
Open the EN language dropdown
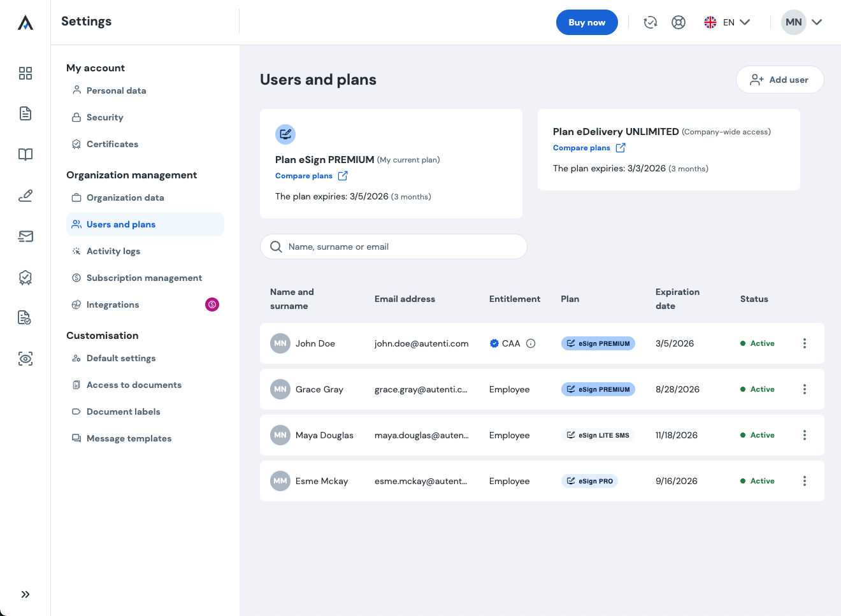click(x=727, y=22)
